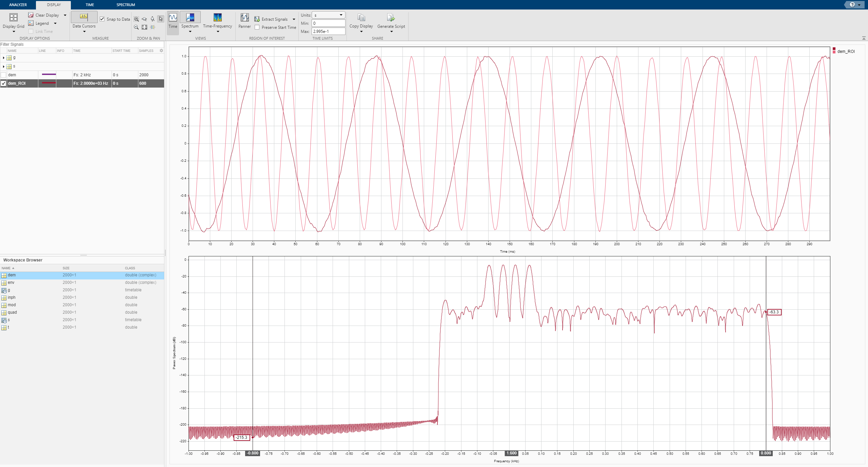Click the Fit to View icon
This screenshot has height=467, width=868.
coord(144,27)
